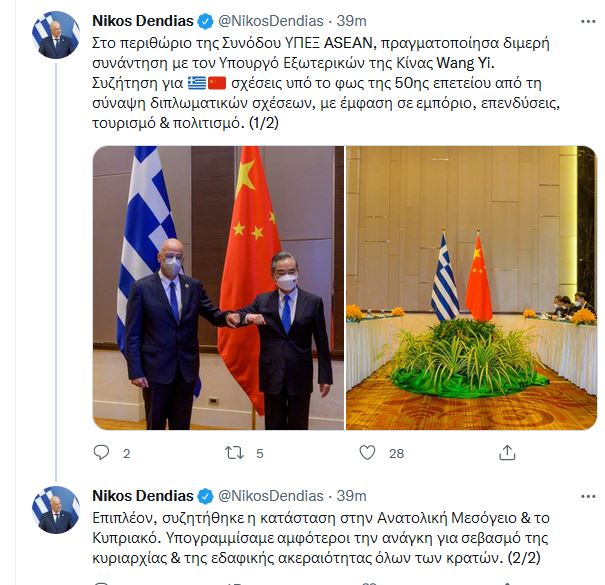This screenshot has width=605, height=585.
Task: Open Nikos Dendias avatar on first tweet
Action: pos(56,35)
